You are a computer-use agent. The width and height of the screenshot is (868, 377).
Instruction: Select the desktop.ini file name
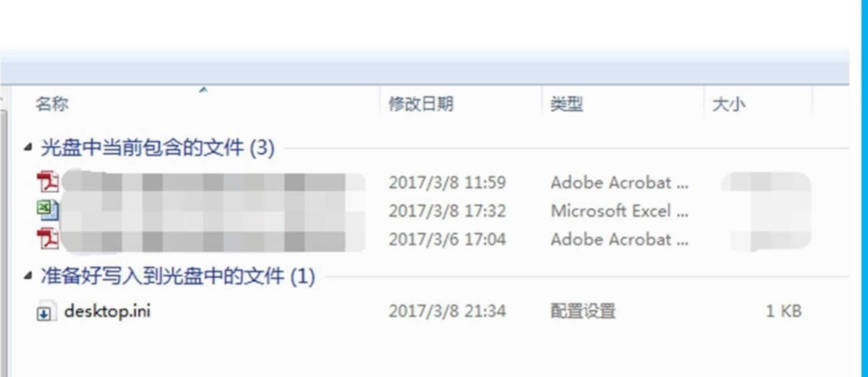coord(107,311)
